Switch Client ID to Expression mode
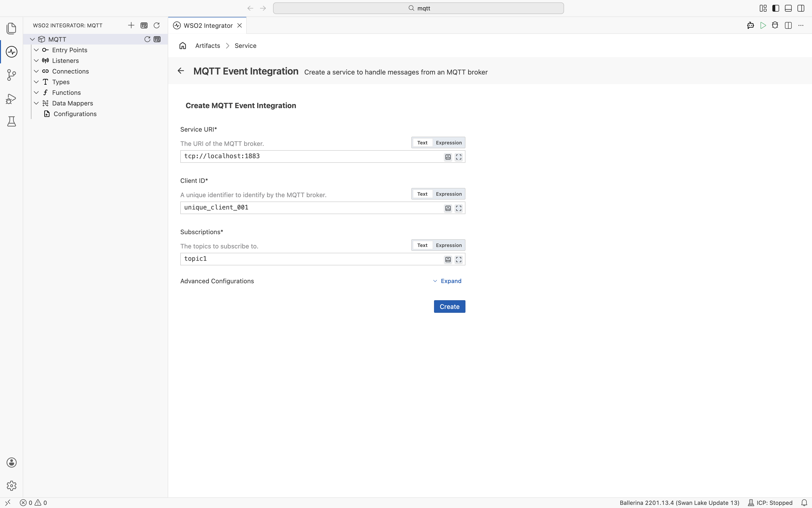 449,194
